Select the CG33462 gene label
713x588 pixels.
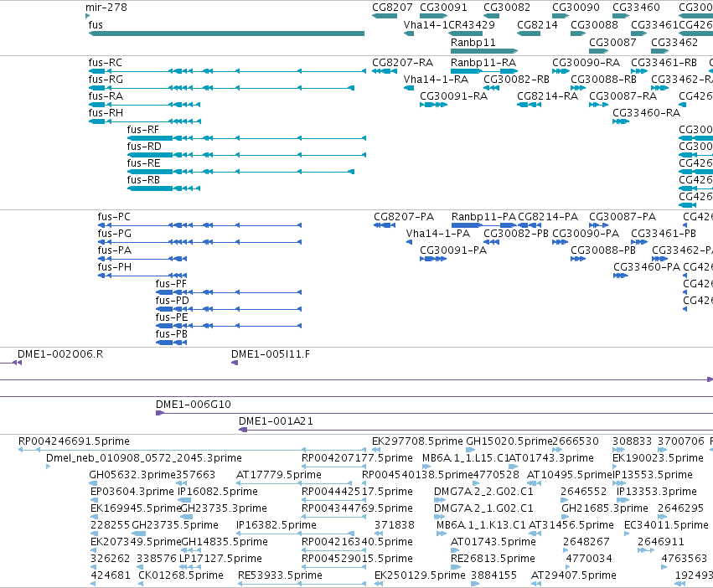(x=674, y=42)
